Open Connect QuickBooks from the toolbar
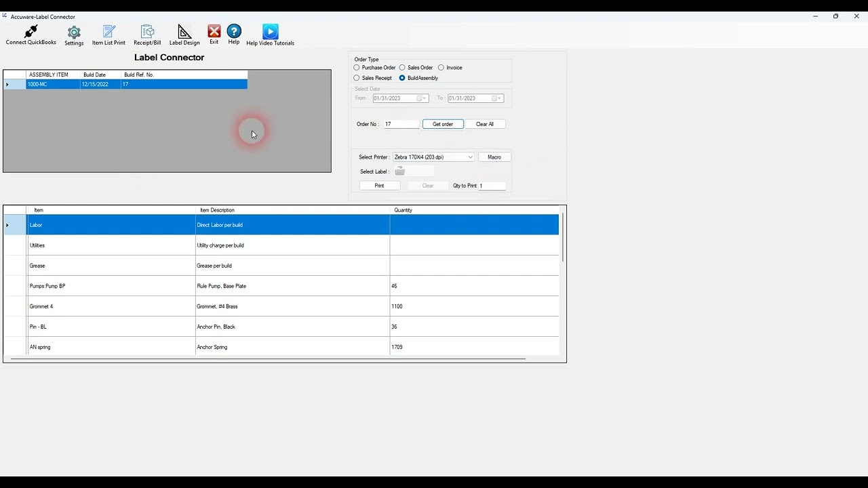The image size is (868, 488). pos(31,35)
